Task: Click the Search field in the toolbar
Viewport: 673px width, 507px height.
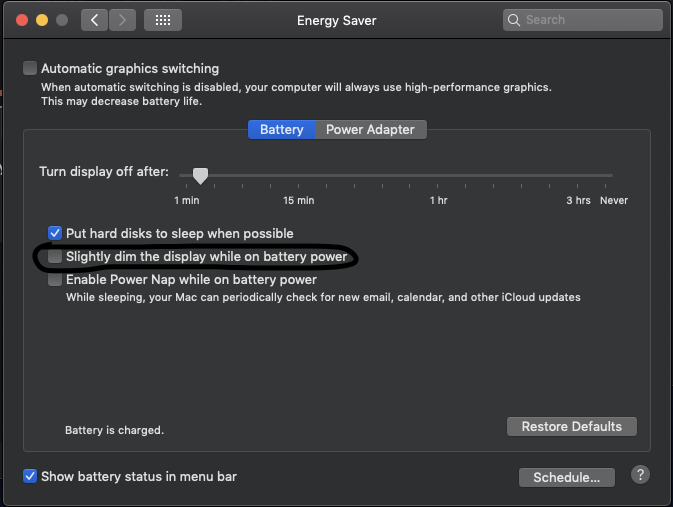Action: point(582,20)
